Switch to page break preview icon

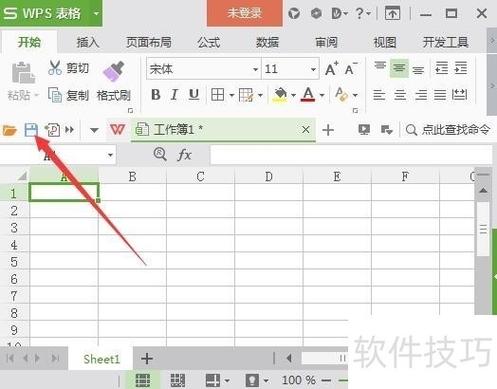coord(178,380)
